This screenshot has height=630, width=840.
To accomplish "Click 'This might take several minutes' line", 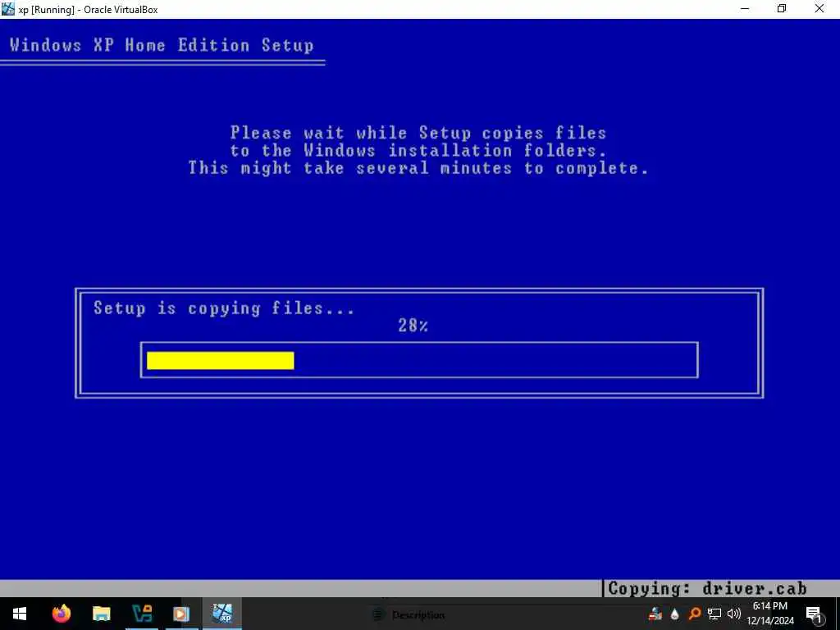I will (418, 167).
